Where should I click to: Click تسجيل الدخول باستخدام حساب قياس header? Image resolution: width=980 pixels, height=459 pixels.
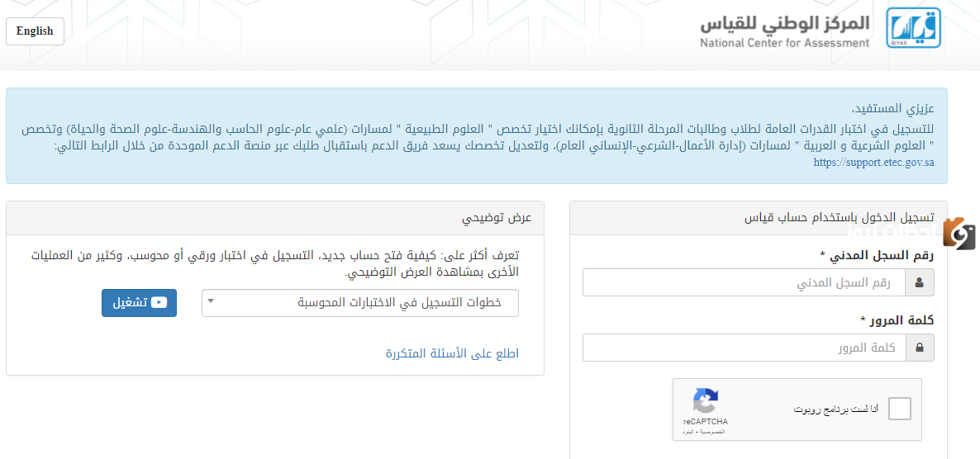point(758,218)
